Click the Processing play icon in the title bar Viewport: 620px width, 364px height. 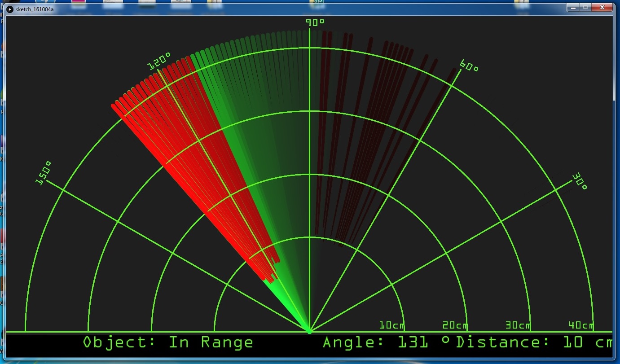pyautogui.click(x=9, y=9)
